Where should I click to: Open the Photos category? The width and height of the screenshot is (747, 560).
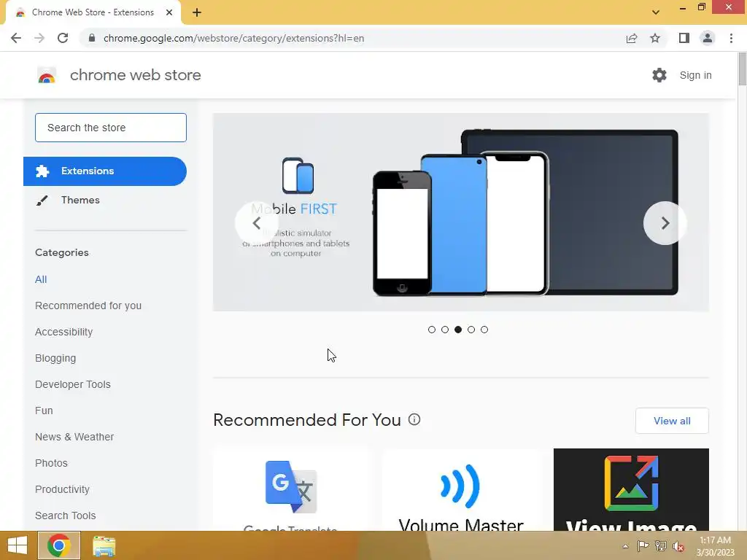[x=51, y=463]
